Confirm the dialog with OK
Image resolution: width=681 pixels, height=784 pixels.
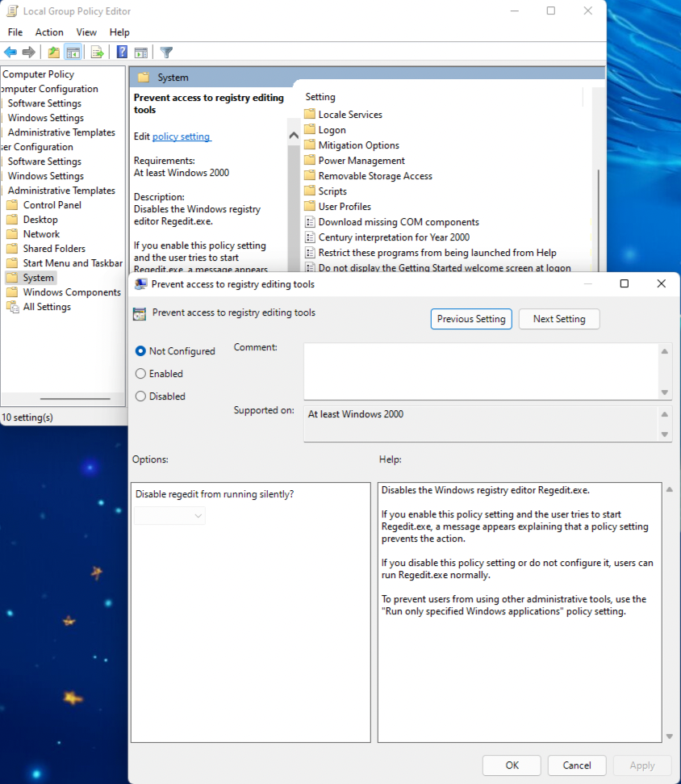512,765
